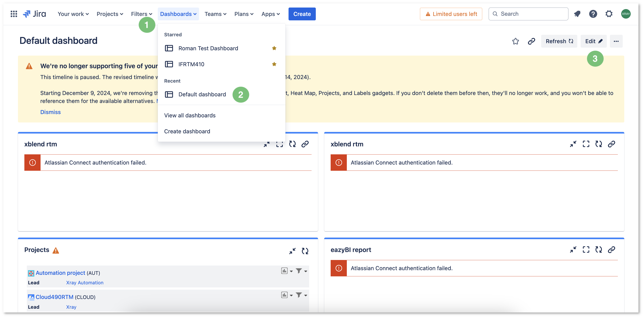Refresh the eazyBI report gadget
This screenshot has width=644, height=318.
(599, 250)
